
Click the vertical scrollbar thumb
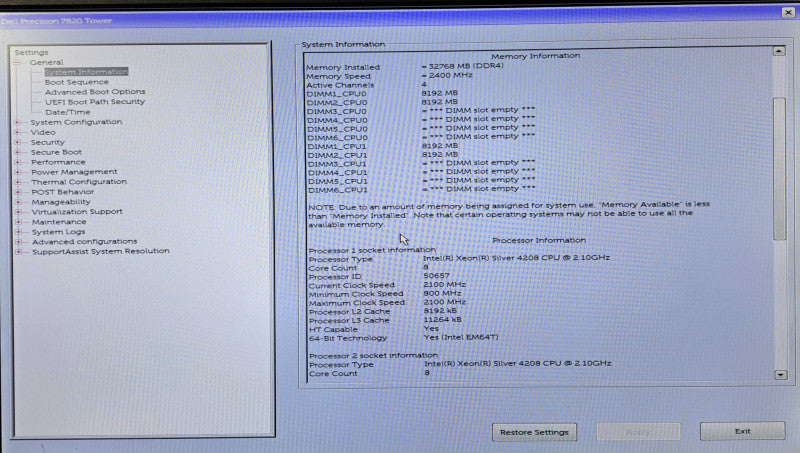coord(780,168)
